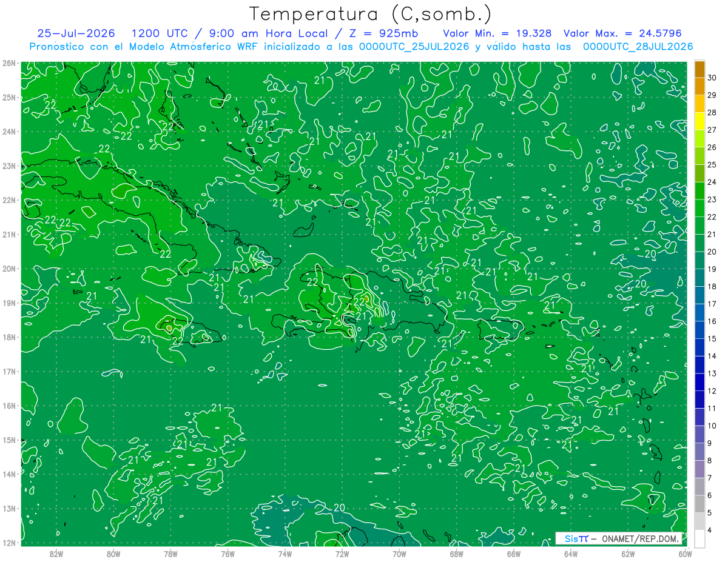Select the date text '25-Jul-2026'

tap(76, 33)
